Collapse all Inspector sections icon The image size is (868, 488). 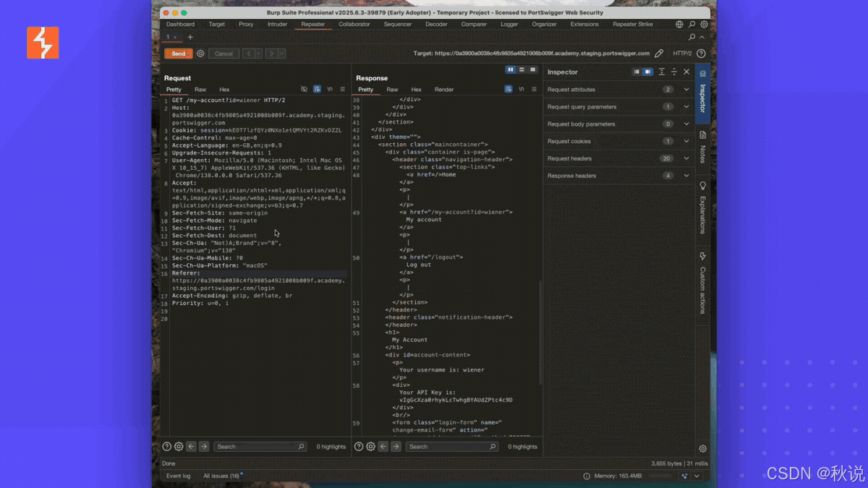674,72
